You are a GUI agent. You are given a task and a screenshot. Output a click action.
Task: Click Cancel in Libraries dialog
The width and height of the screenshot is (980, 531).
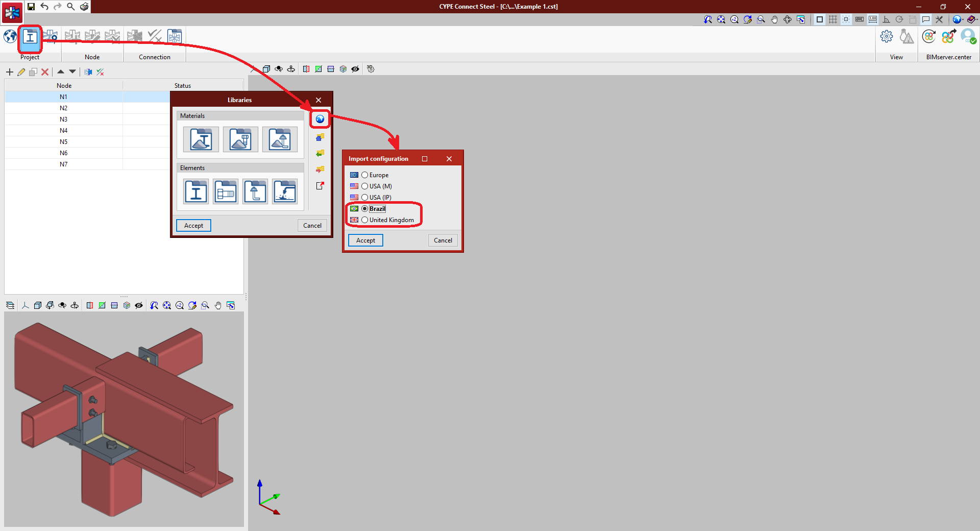pos(312,226)
